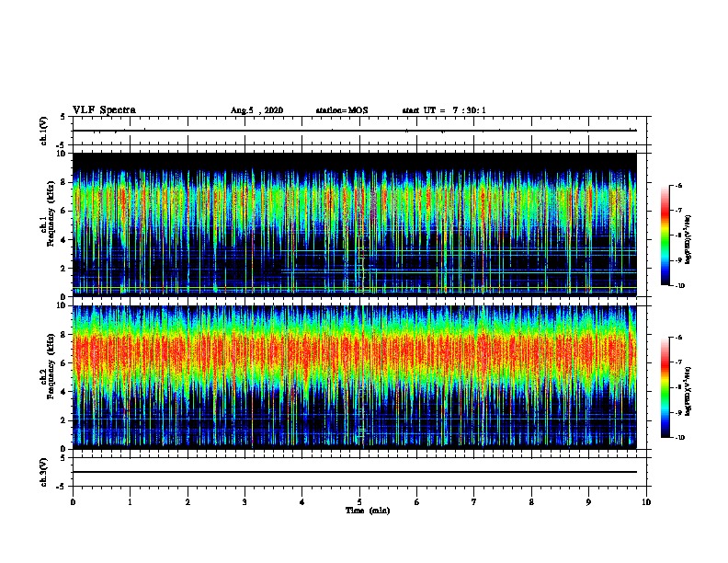
Task: Click the ch.1 spectrogram colorbar
Action: pyautogui.click(x=665, y=236)
